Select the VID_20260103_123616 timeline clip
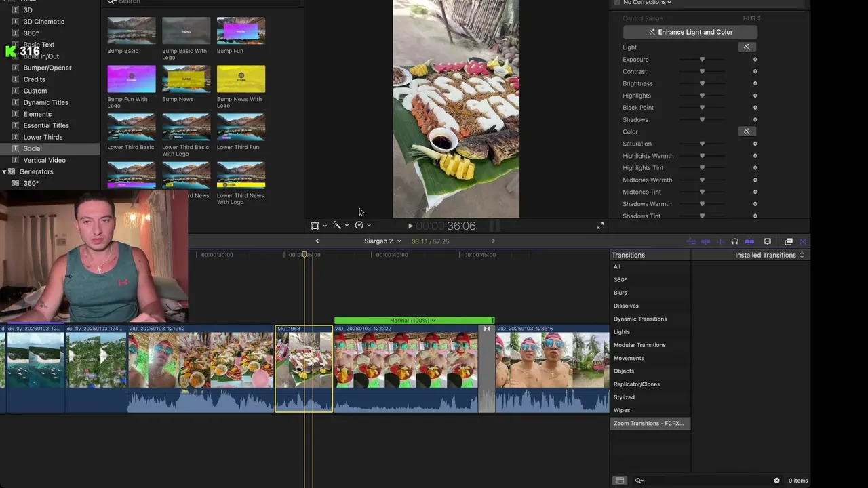The image size is (868, 488). pos(552,369)
